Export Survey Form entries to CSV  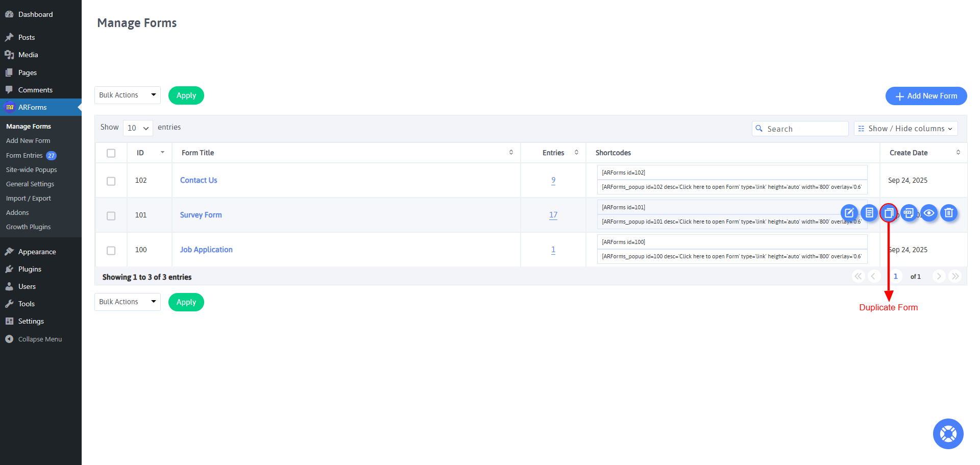point(909,213)
